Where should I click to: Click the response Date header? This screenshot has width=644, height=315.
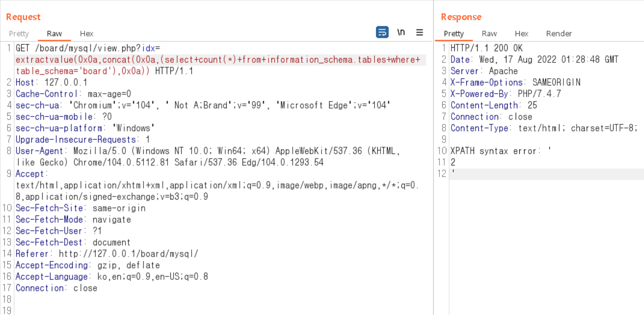coord(535,60)
